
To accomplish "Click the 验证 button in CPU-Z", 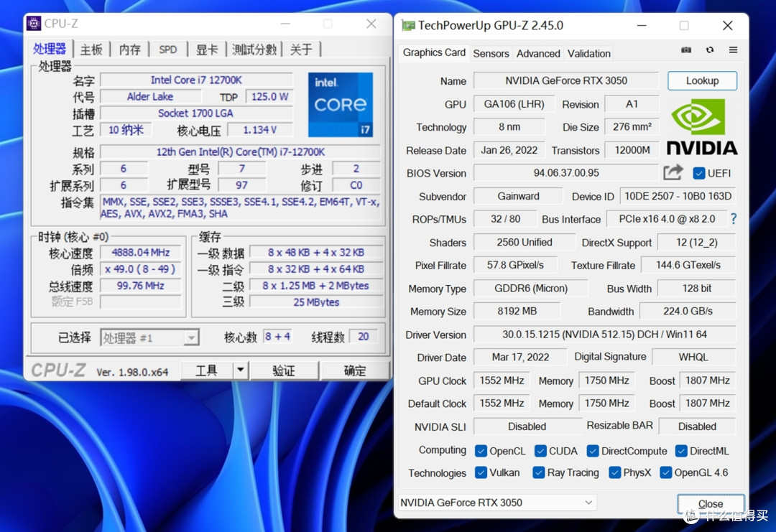I will pyautogui.click(x=284, y=370).
